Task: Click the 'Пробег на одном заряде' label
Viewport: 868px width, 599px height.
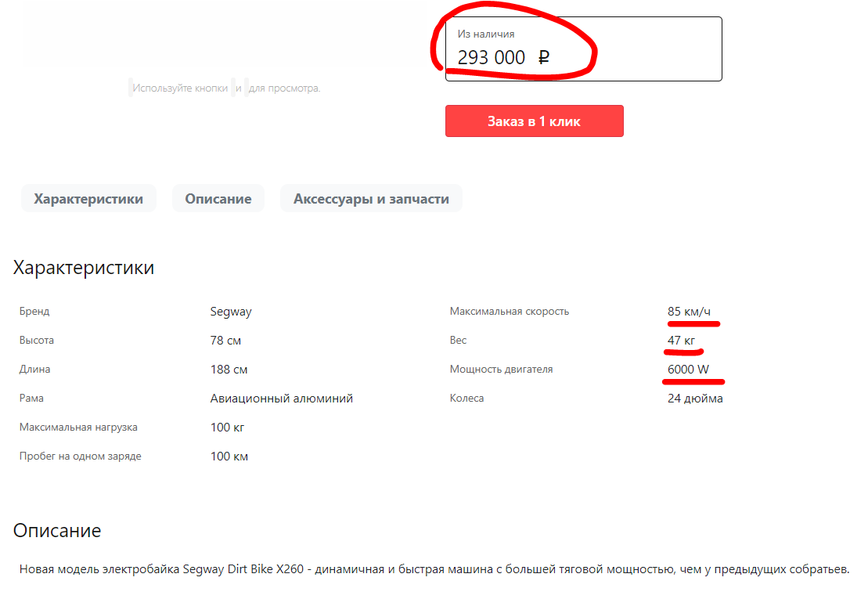Action: pyautogui.click(x=80, y=456)
